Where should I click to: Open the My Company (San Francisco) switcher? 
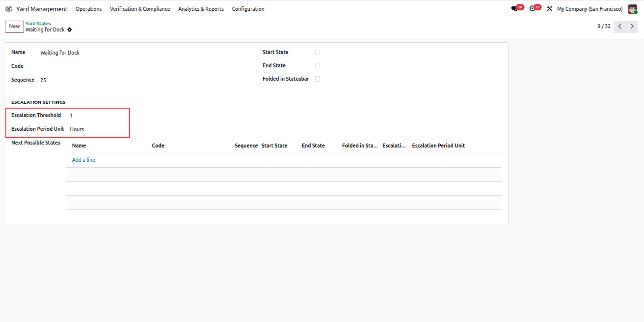590,9
